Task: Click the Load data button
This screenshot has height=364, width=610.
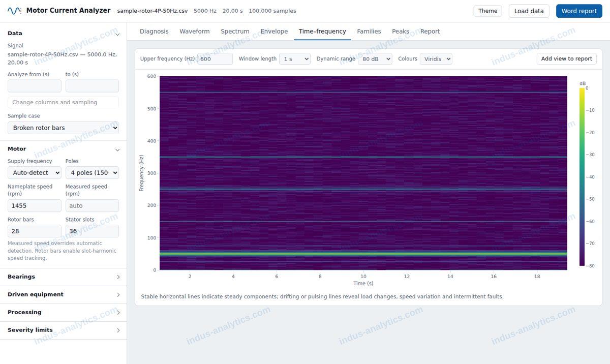Action: pos(529,11)
